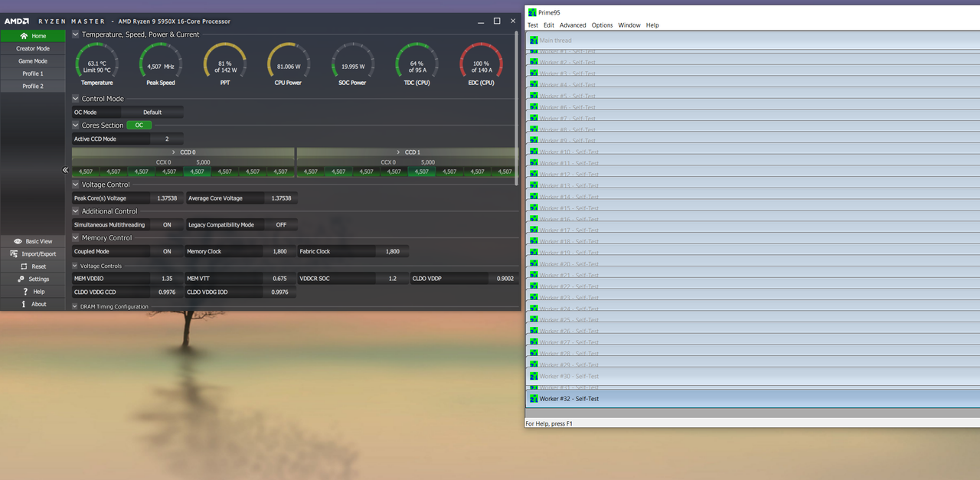Image resolution: width=980 pixels, height=480 pixels.
Task: Collapse the Memory Control section chevron
Action: [x=75, y=238]
